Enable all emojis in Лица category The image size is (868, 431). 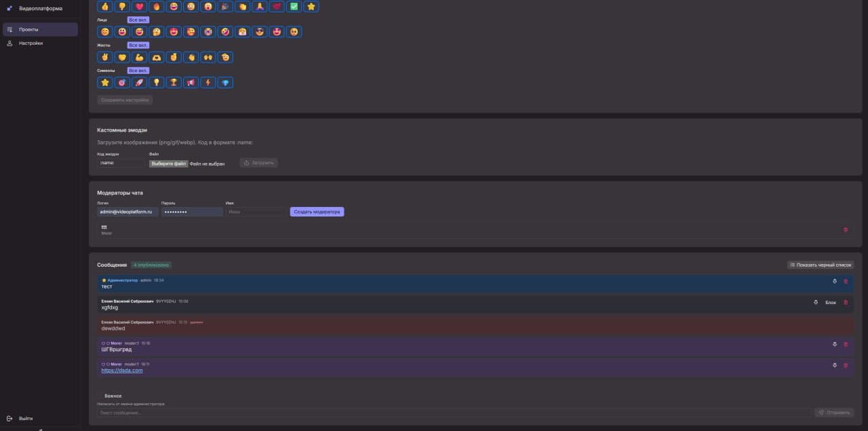[138, 20]
